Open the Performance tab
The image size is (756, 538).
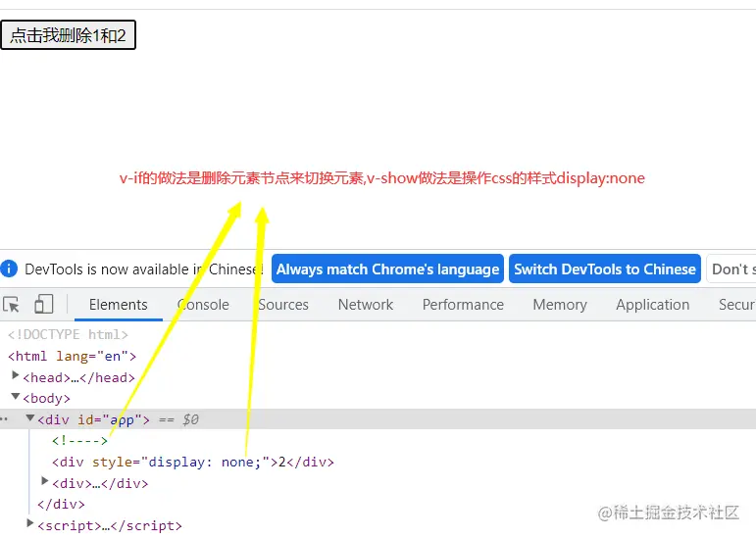(x=463, y=305)
